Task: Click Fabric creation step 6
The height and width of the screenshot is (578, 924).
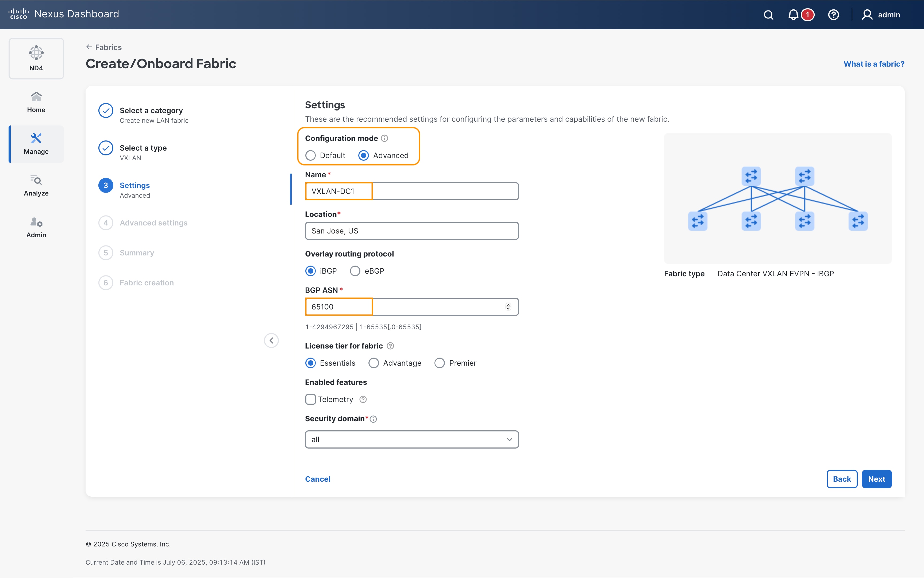Action: 136,283
